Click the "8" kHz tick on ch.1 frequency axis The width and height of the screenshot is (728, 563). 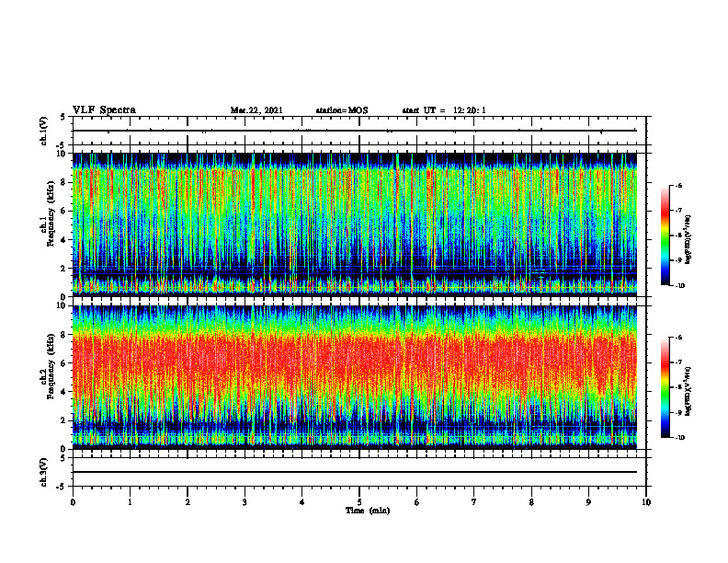(x=64, y=182)
